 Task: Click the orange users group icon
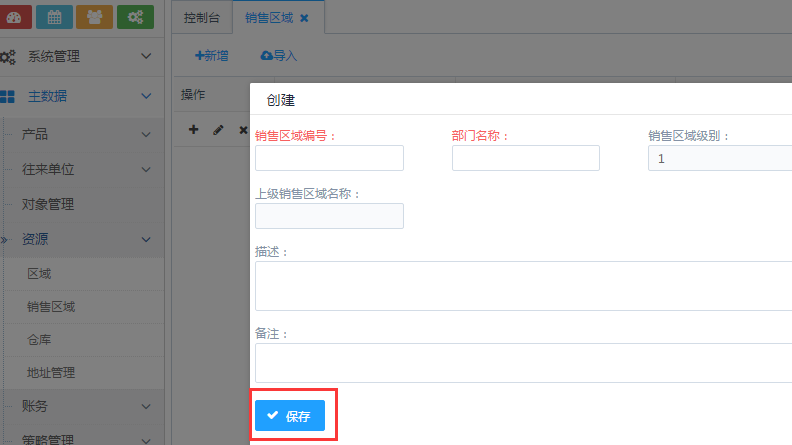(94, 16)
